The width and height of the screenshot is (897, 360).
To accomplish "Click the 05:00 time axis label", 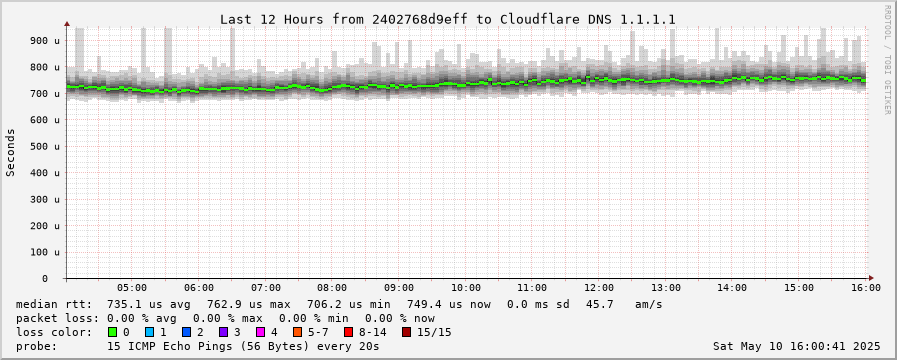I will (133, 288).
